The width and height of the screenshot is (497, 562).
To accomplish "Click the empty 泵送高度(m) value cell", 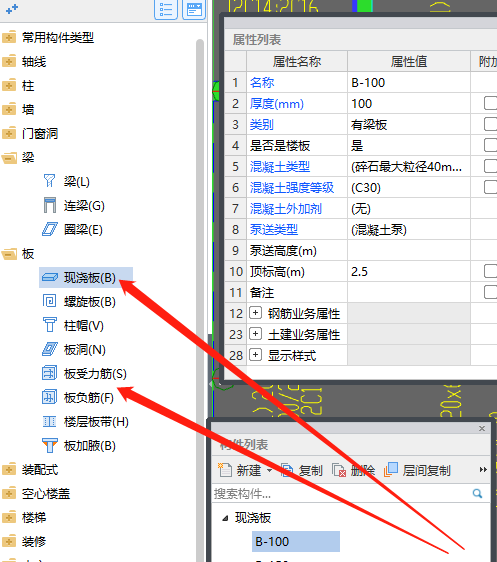I will (x=408, y=251).
